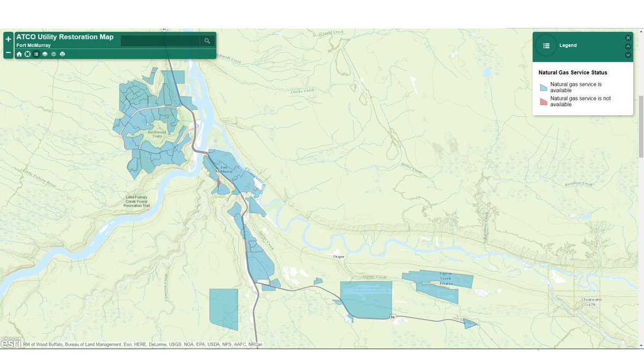Click the Birchwood Trails map label
644x362 pixels.
pyautogui.click(x=157, y=134)
